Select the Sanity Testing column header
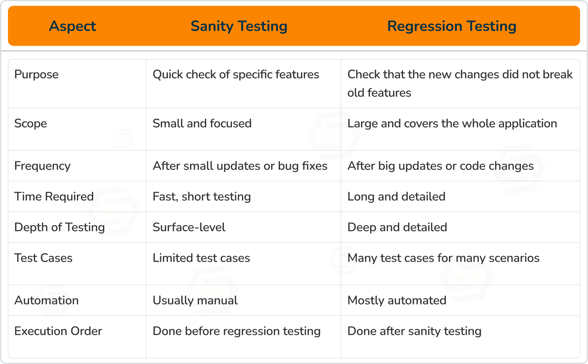Screen dimensions: 588x364 (239, 26)
